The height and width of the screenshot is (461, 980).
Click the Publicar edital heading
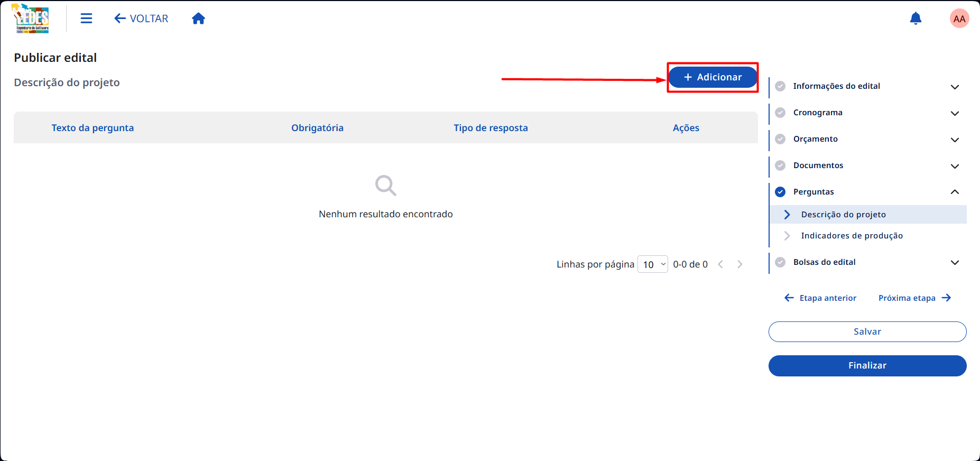coord(56,58)
